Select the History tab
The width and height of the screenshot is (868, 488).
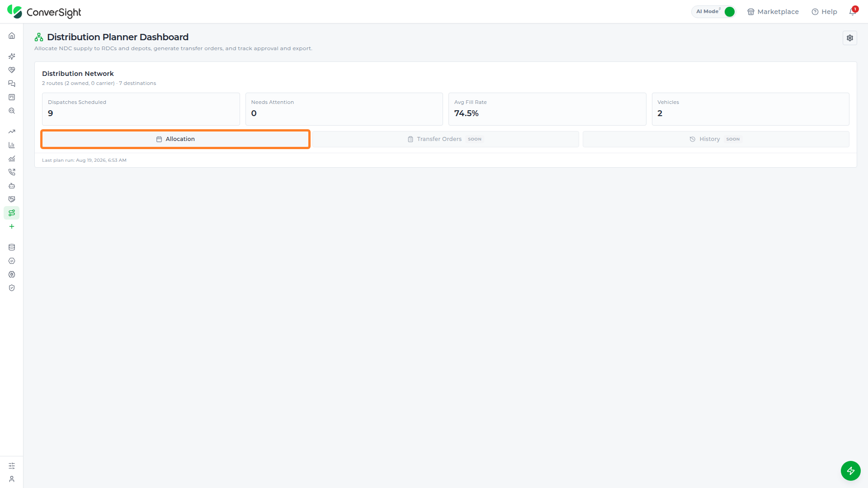[x=716, y=139]
